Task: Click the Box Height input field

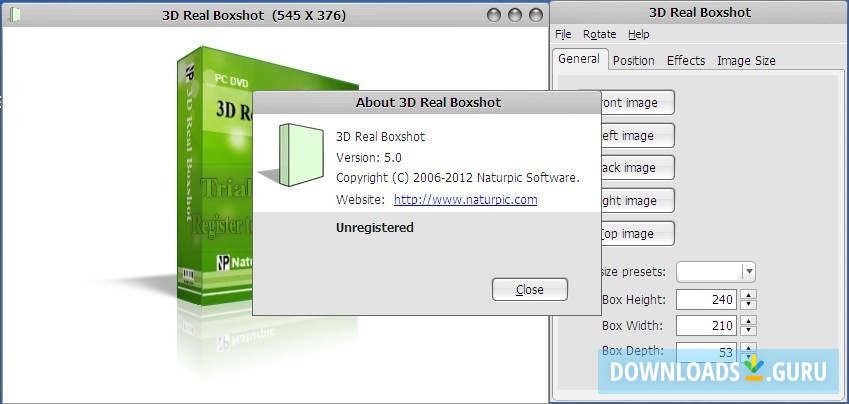Action: point(707,299)
